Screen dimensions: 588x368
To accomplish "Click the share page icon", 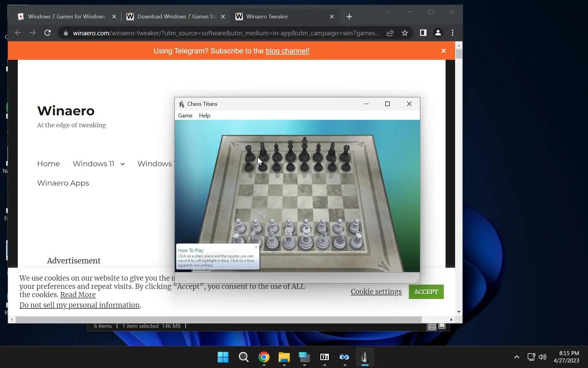I will [x=390, y=33].
